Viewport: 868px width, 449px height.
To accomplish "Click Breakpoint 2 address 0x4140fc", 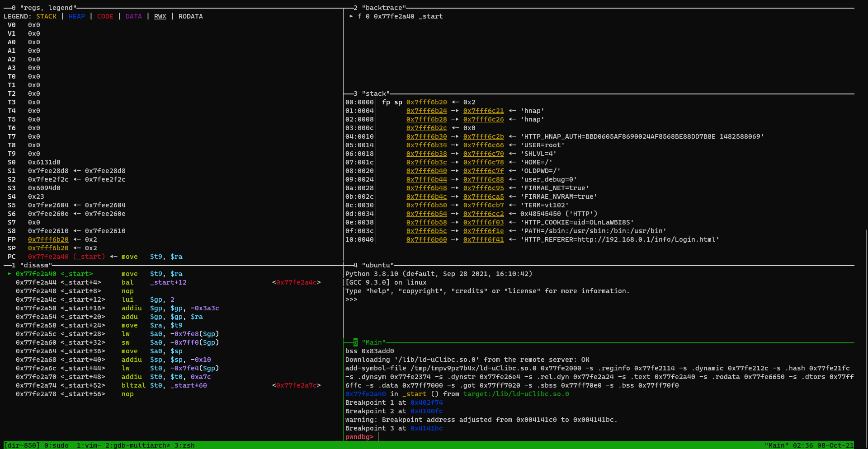I will click(427, 411).
